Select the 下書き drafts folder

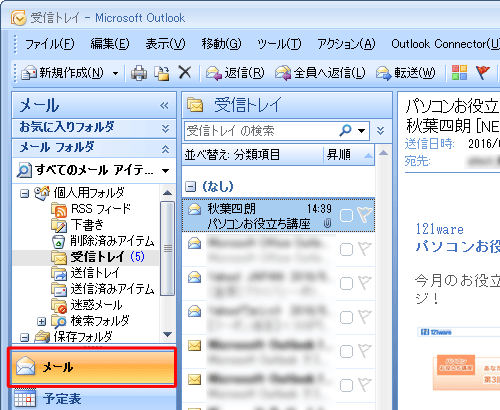click(x=87, y=225)
